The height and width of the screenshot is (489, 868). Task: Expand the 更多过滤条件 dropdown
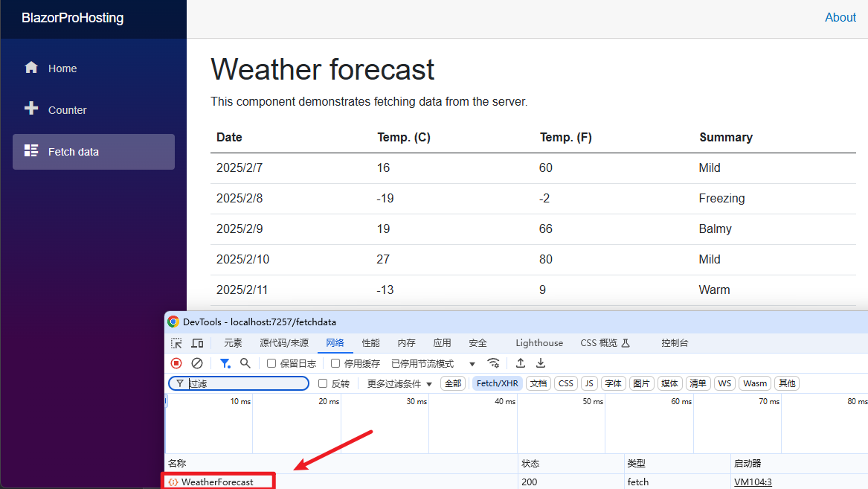click(x=399, y=383)
